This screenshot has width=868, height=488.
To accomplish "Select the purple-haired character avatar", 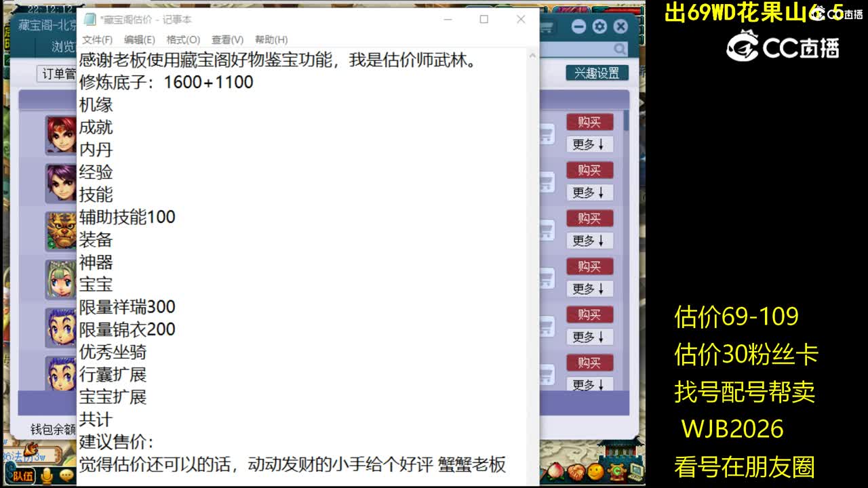I will [60, 183].
